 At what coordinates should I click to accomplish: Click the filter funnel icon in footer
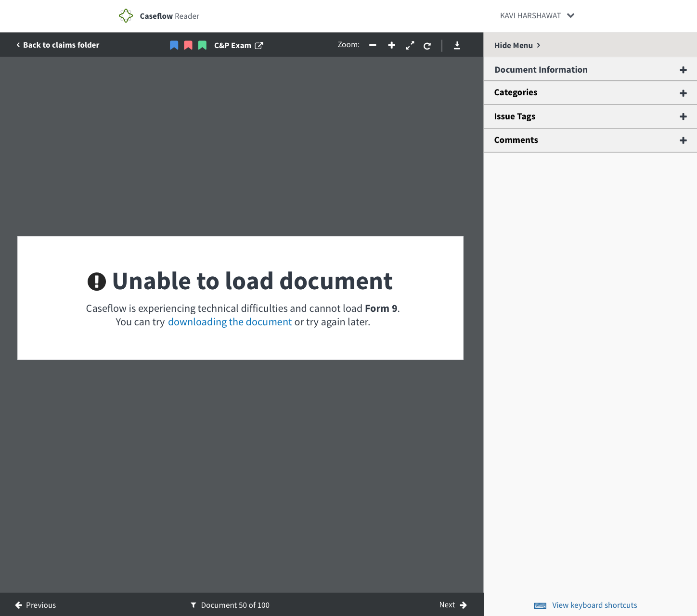(x=194, y=605)
